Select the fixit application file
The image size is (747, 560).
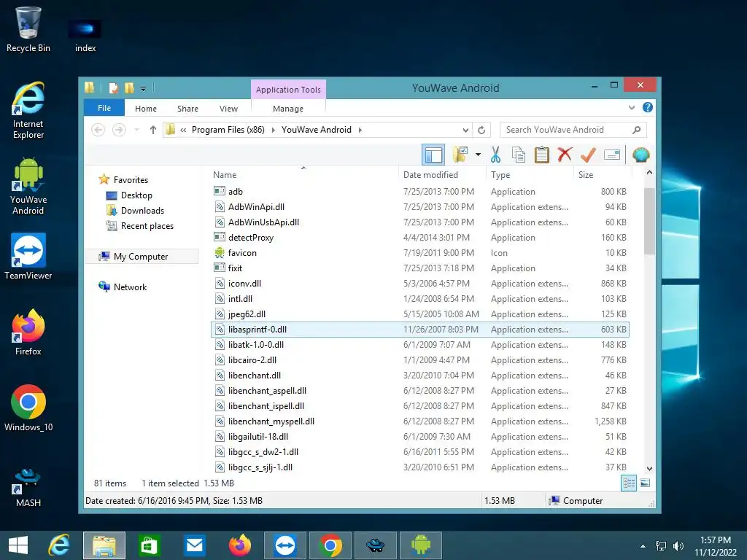point(419,268)
